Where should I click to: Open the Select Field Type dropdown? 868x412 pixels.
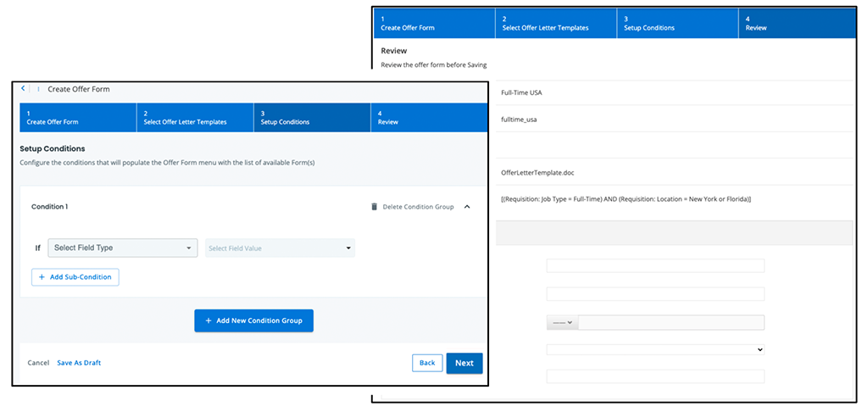click(123, 248)
